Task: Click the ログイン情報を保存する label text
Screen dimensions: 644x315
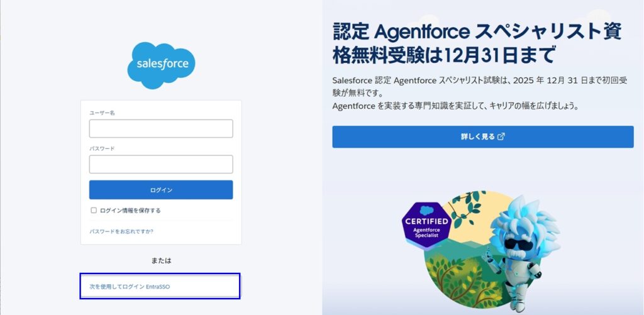Action: tap(130, 210)
